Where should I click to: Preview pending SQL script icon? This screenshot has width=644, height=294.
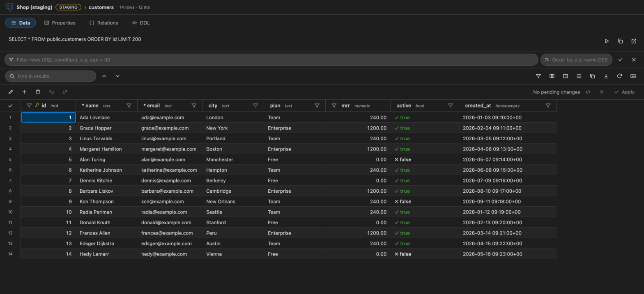tap(588, 92)
